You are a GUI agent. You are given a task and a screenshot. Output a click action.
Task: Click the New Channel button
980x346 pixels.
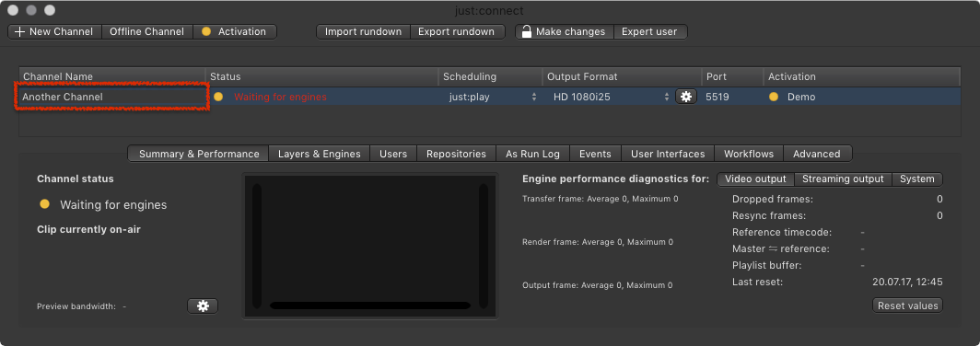tap(54, 31)
